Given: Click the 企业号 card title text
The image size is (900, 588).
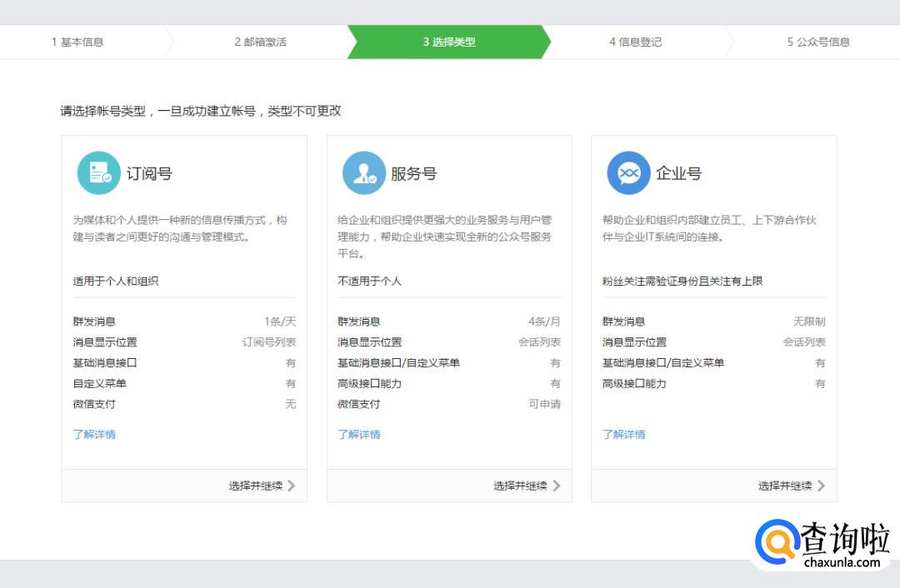Looking at the screenshot, I should pos(678,173).
